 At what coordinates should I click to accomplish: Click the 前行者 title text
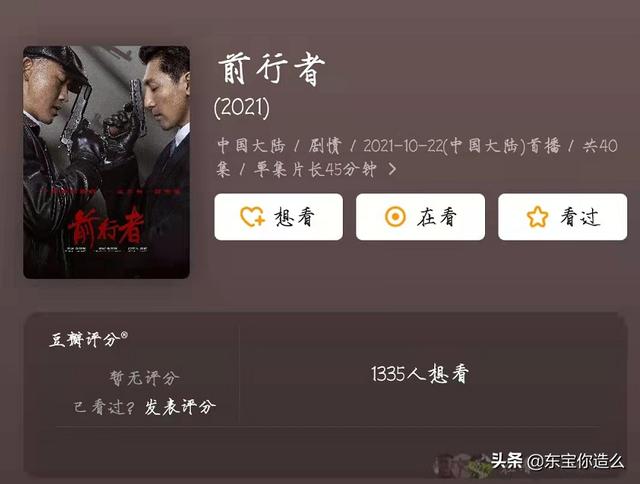(271, 69)
